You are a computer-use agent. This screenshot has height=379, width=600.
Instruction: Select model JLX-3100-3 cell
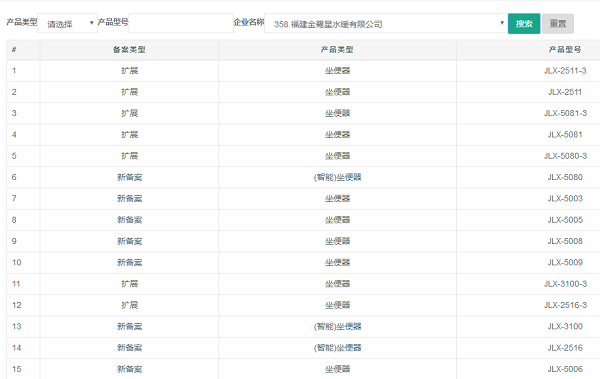566,284
